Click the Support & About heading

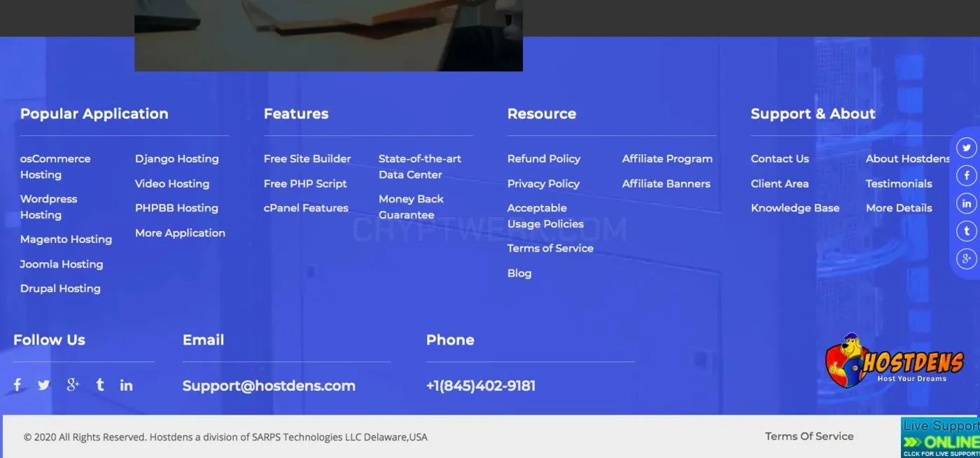[x=813, y=113]
